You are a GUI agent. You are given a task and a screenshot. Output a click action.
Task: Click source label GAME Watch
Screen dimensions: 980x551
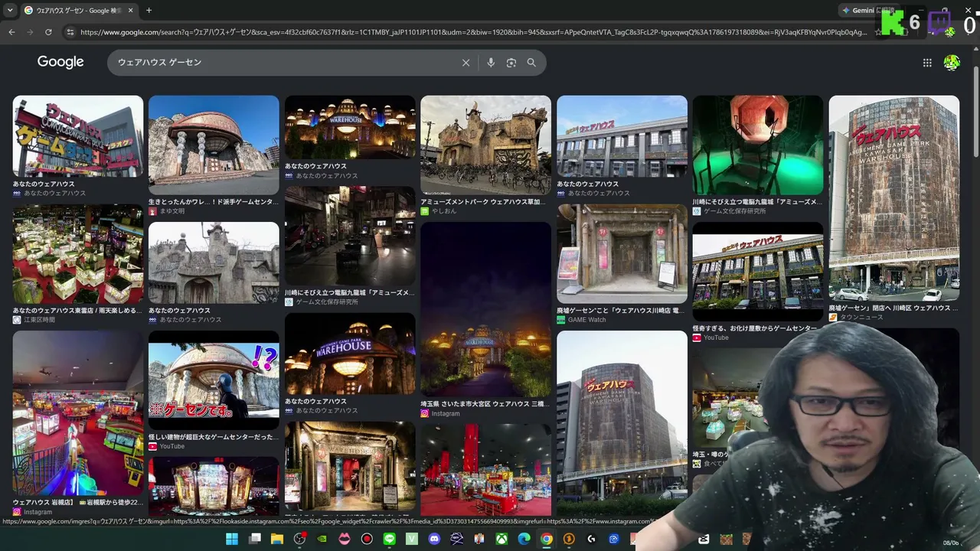click(x=586, y=320)
